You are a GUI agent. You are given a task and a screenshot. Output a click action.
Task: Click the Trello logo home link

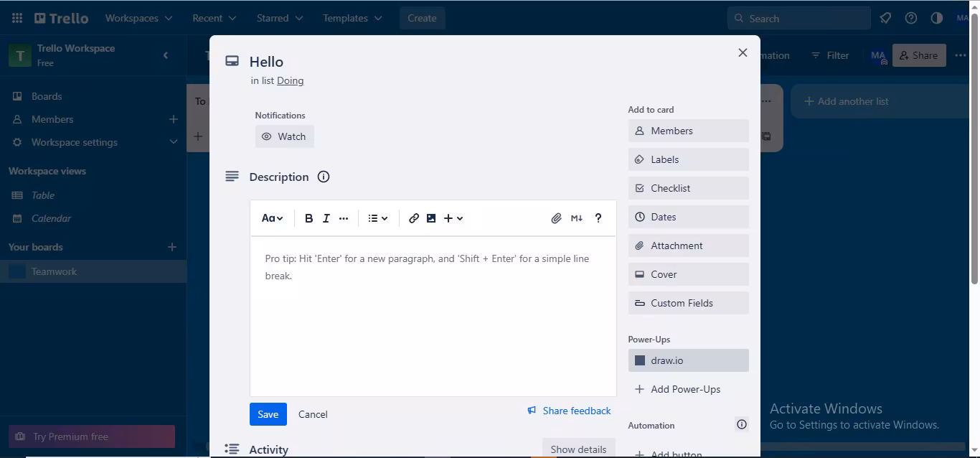(x=62, y=18)
